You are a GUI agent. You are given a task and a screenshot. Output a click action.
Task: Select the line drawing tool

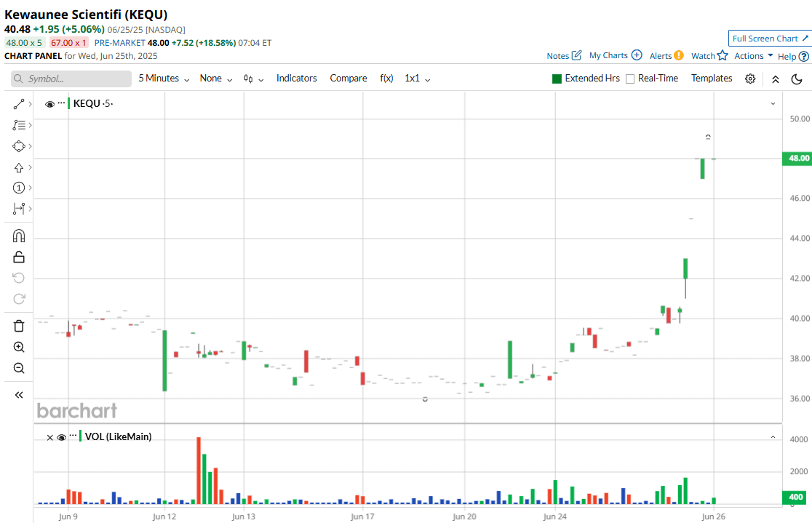pos(19,104)
